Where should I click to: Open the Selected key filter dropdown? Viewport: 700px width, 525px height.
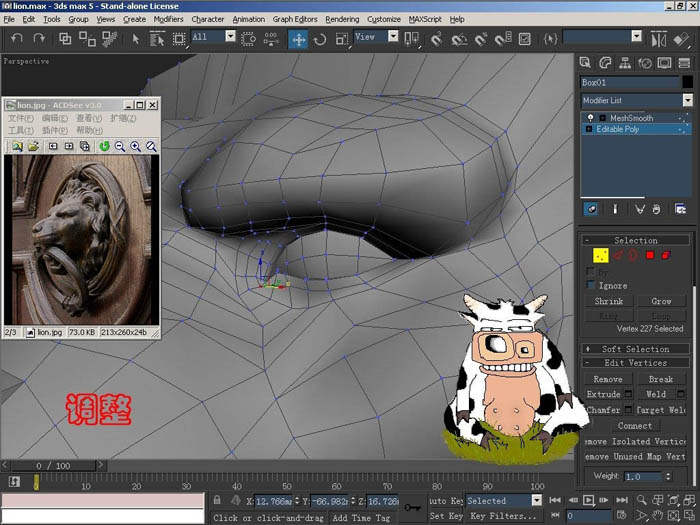(537, 500)
